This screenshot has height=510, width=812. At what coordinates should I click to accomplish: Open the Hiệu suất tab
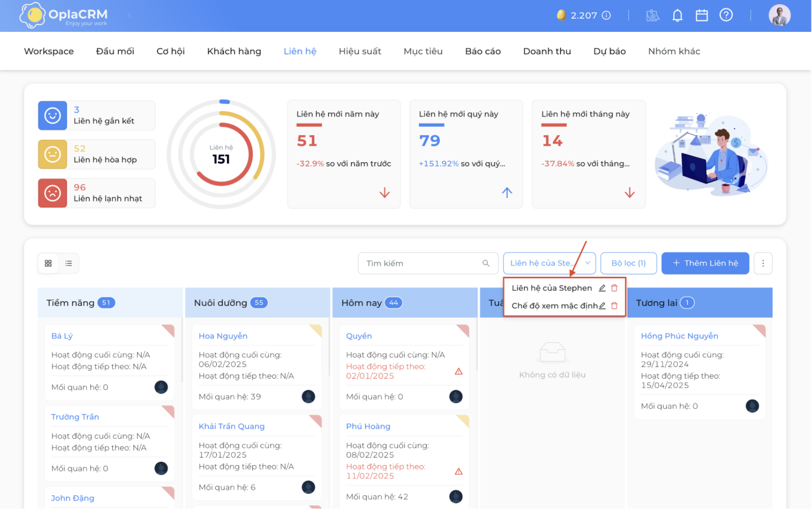[x=360, y=51]
